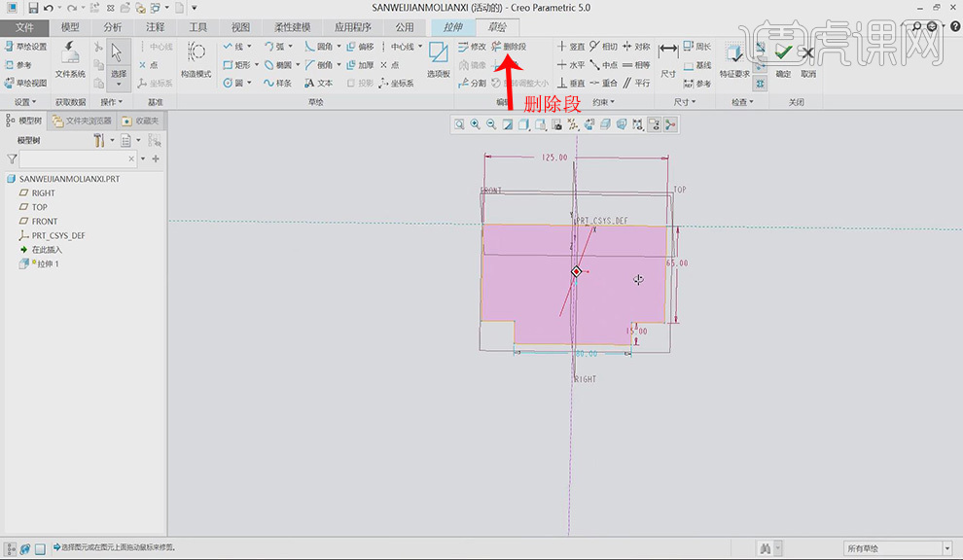Screen dimensions: 963x560
Task: Confirm sketch with green 确定 checkmark
Action: tap(783, 57)
